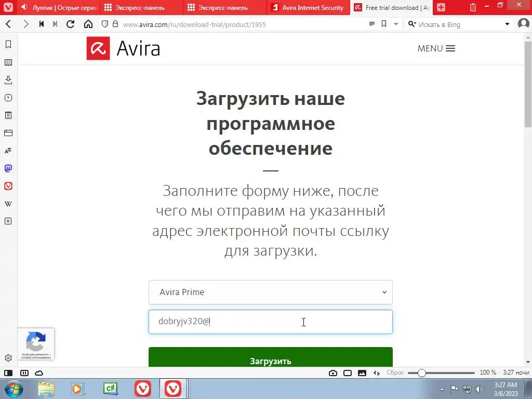532x399 pixels.
Task: Switch to the first Экспресс-панель tab
Action: (142, 7)
